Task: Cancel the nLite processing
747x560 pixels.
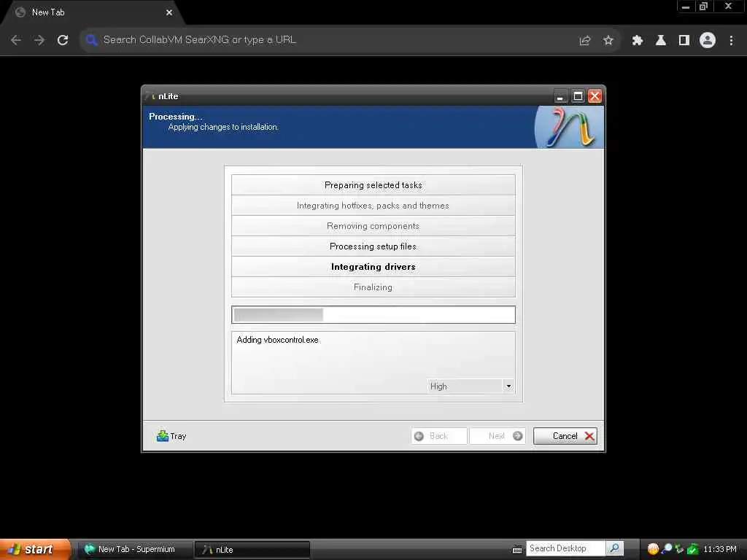Action: coord(565,436)
